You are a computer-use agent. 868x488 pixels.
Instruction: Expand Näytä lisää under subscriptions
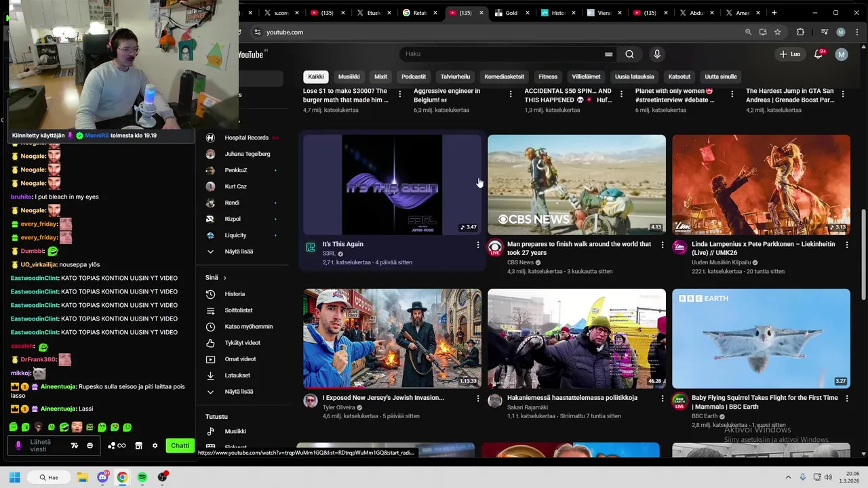[x=239, y=251]
